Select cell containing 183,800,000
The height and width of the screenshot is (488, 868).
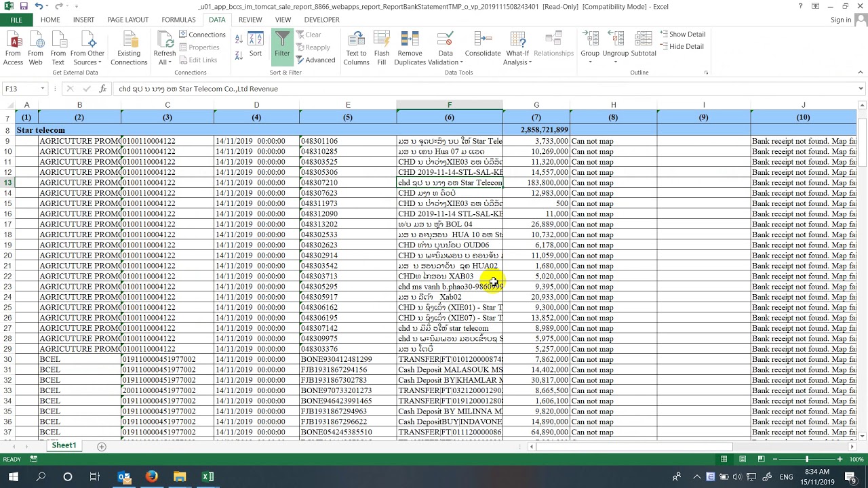point(536,182)
